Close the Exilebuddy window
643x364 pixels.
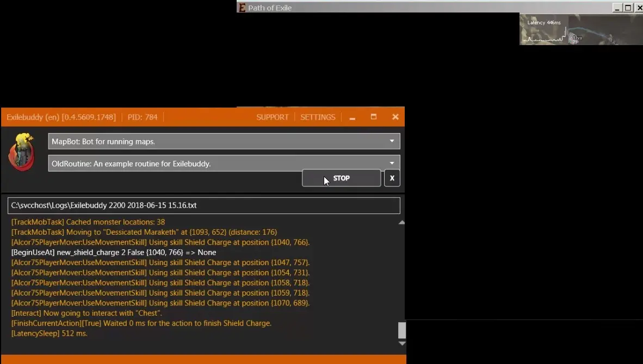pos(395,117)
